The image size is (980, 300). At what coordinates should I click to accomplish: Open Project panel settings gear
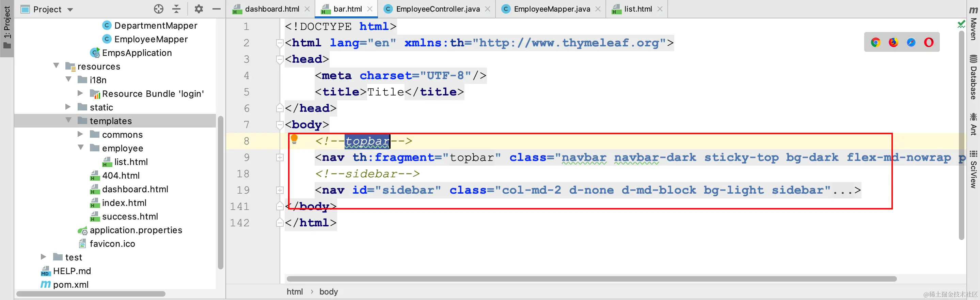pyautogui.click(x=199, y=9)
